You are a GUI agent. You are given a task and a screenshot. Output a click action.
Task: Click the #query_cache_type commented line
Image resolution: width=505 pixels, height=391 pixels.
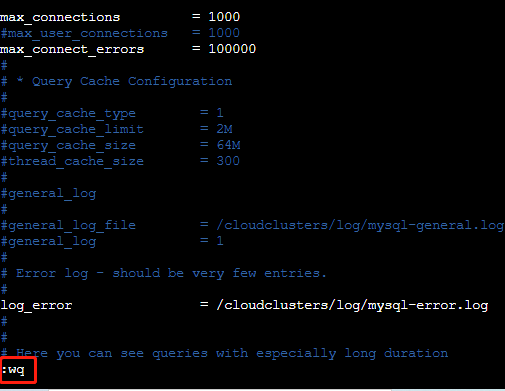tap(112, 113)
